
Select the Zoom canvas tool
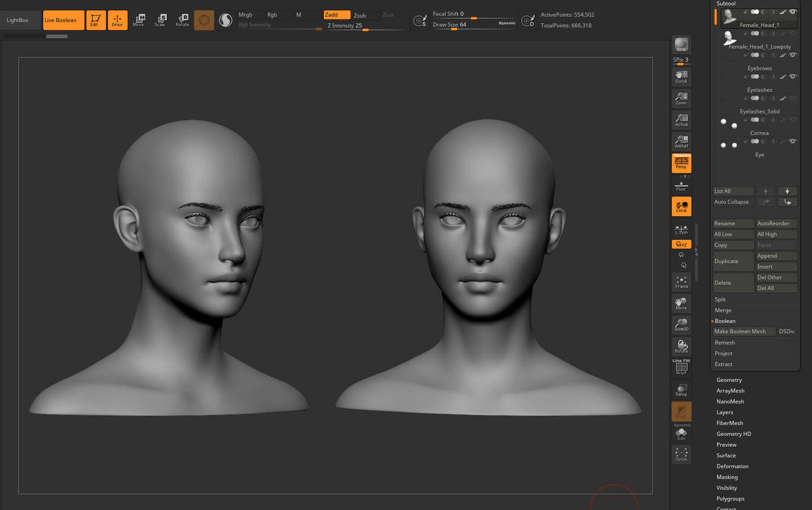[681, 98]
